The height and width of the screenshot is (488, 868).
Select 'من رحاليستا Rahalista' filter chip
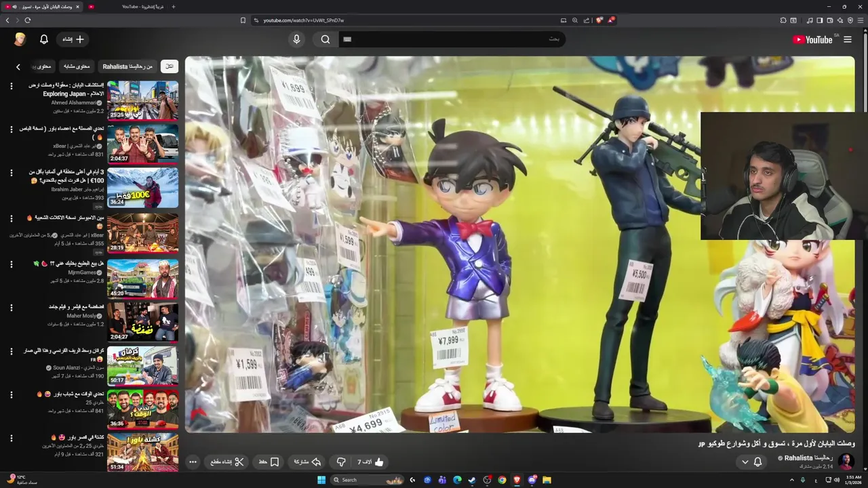pos(128,66)
